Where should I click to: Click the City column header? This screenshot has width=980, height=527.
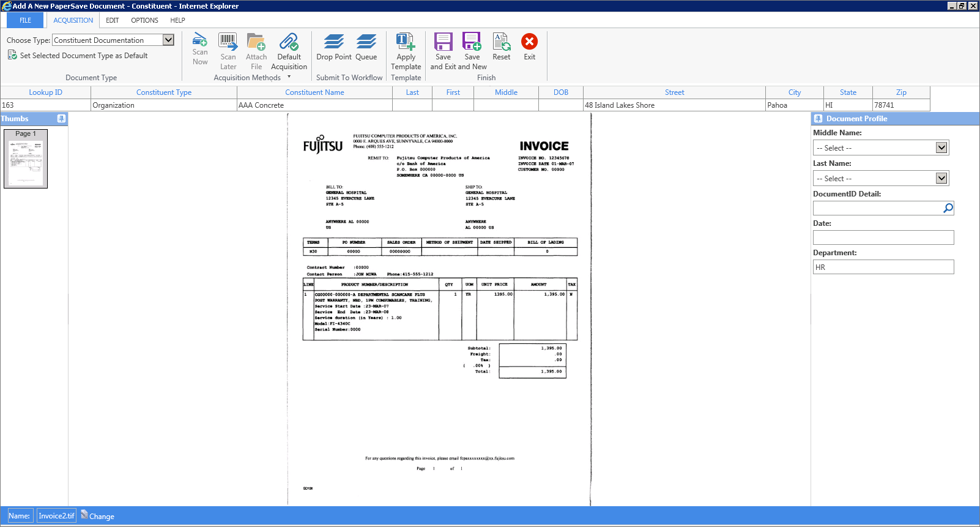pos(795,92)
